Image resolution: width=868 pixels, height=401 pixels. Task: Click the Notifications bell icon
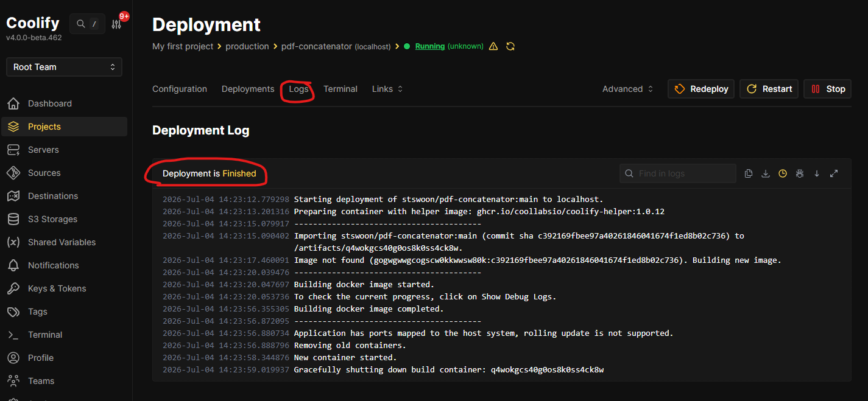(13, 265)
